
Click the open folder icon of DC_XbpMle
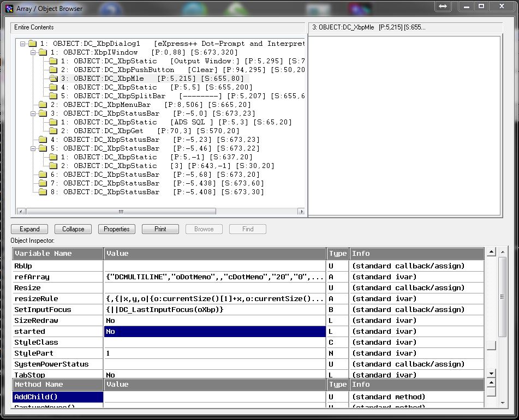pos(53,79)
